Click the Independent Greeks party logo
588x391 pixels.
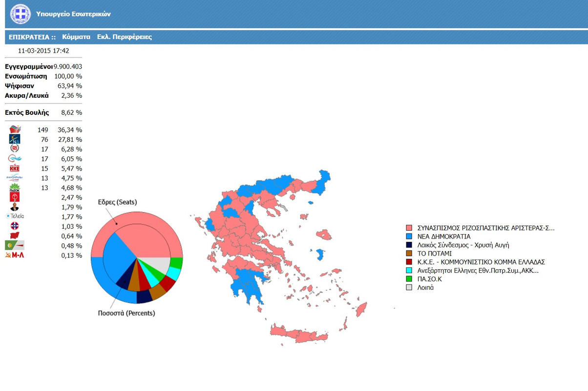point(15,178)
